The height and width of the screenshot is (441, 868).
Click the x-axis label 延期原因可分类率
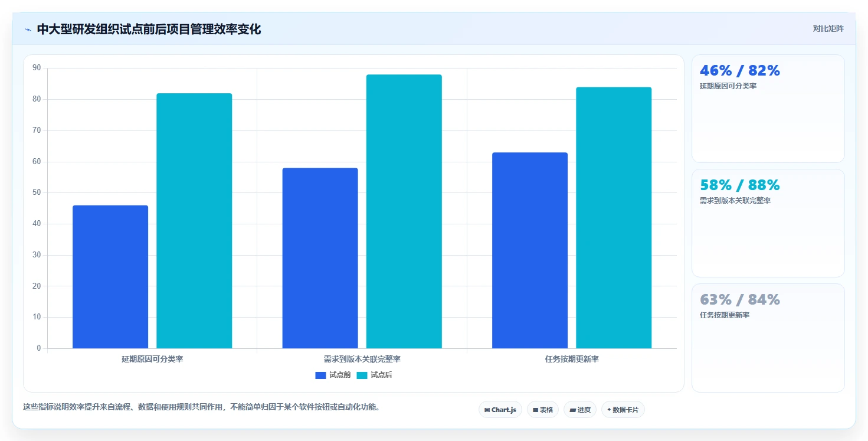point(152,359)
